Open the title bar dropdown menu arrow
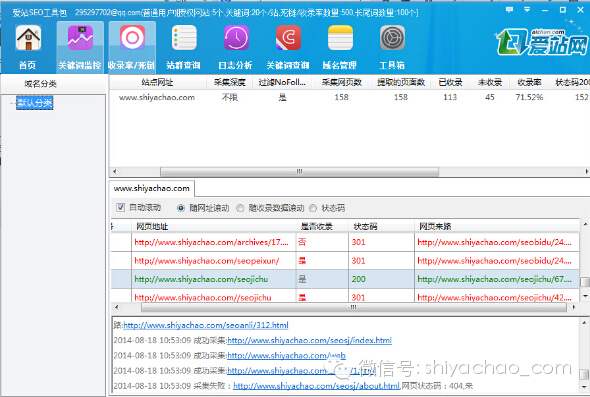Image resolution: width=590 pixels, height=397 pixels. click(527, 10)
